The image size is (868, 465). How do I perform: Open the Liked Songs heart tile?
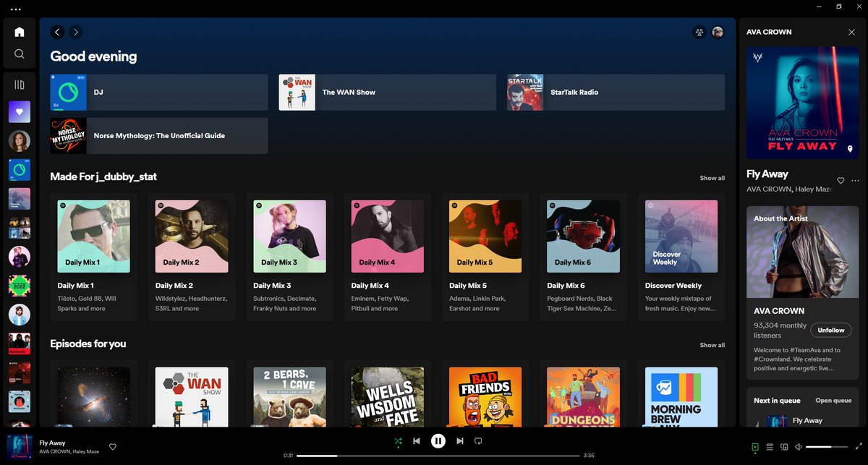click(20, 112)
